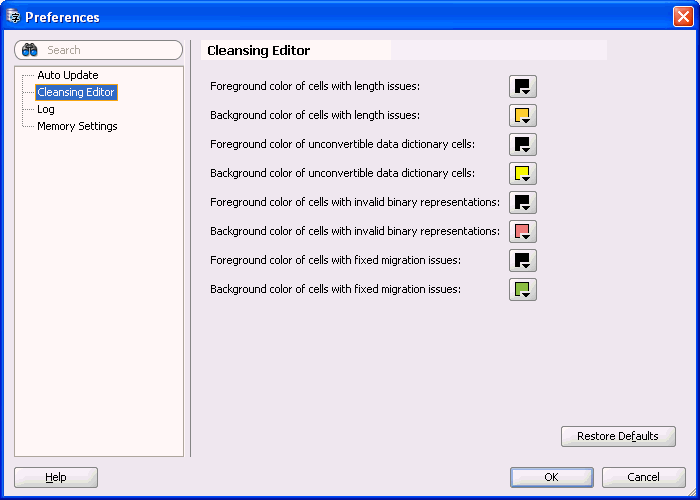Set foreground color for fixed migration issues
Viewport: 700px width, 500px height.
click(x=523, y=261)
